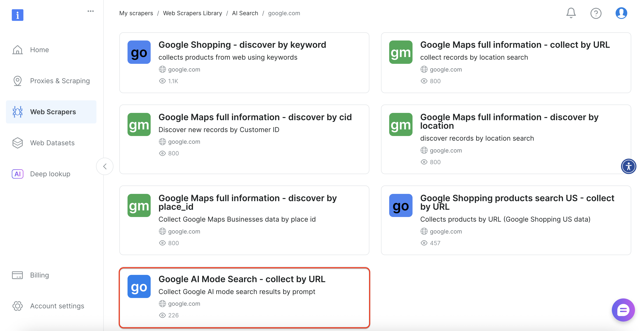The width and height of the screenshot is (644, 331).
Task: Click 'Discover new records by Customer ID' text
Action: [x=219, y=130]
